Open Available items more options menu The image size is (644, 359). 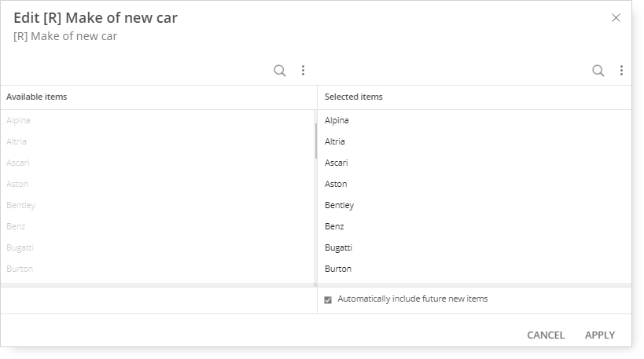pyautogui.click(x=303, y=71)
